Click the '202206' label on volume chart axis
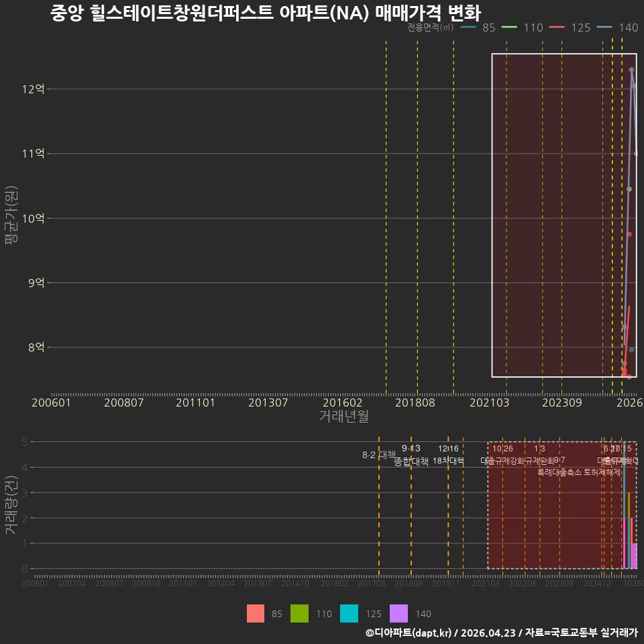644x644 pixels. tap(523, 583)
